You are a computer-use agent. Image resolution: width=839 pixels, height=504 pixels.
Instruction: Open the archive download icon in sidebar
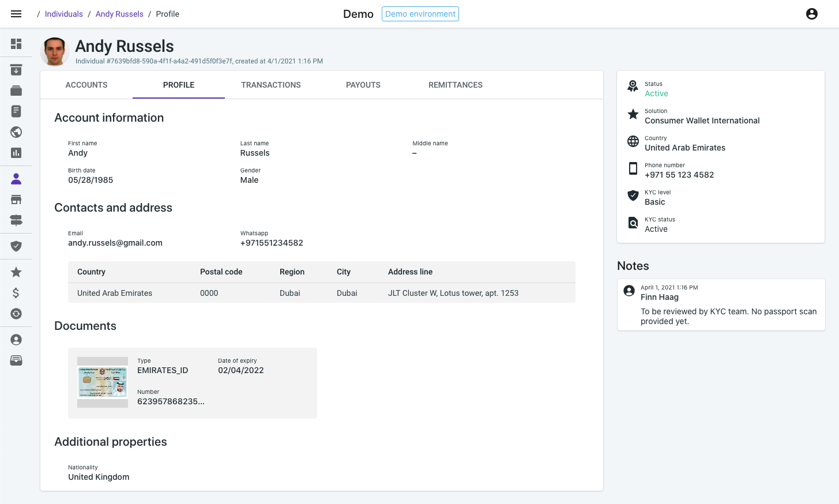click(x=16, y=70)
